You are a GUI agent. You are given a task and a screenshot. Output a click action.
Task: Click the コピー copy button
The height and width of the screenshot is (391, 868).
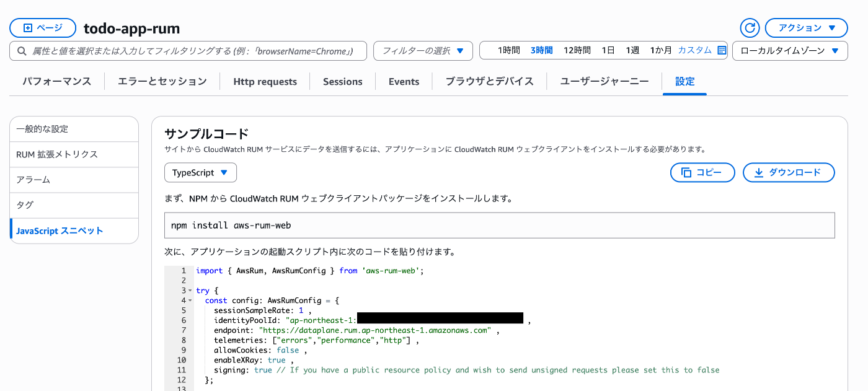pyautogui.click(x=702, y=173)
